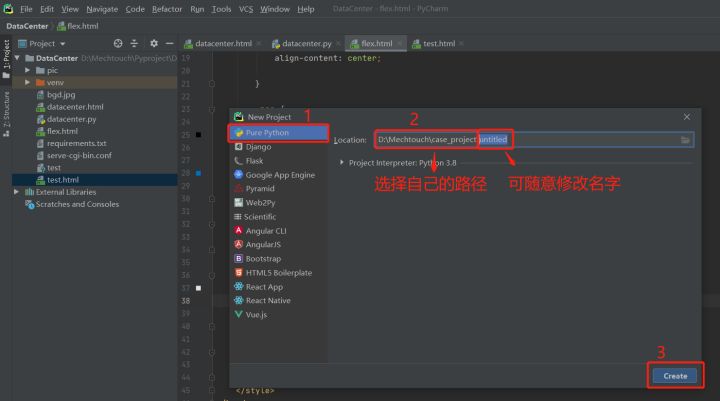Select test.html in project tree
The width and height of the screenshot is (720, 401).
(x=57, y=180)
